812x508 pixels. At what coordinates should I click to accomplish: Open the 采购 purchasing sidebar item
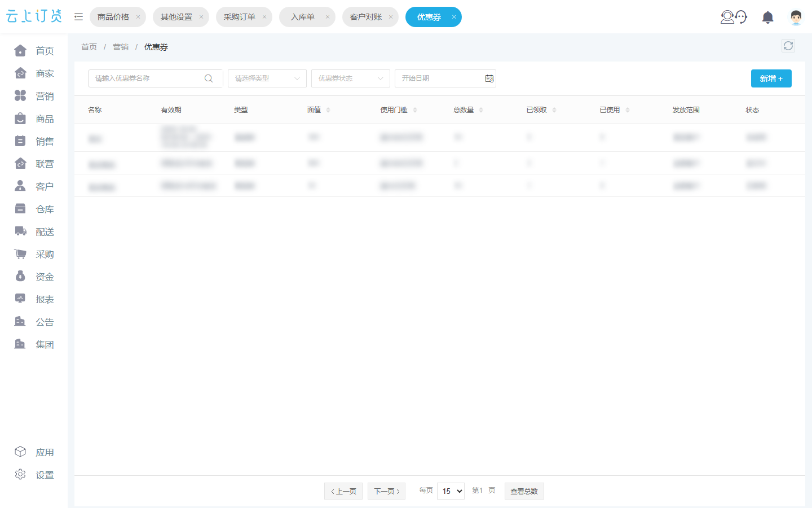click(x=34, y=254)
